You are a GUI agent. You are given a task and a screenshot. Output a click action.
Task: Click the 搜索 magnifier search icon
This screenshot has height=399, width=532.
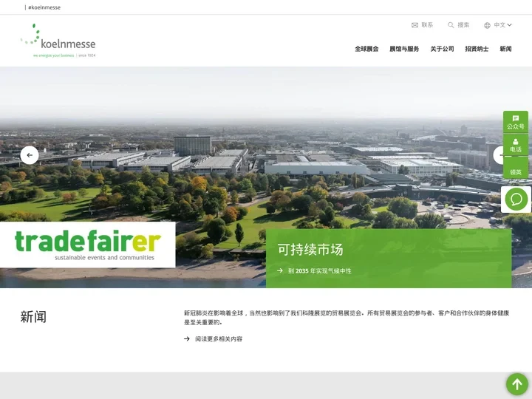pos(451,25)
